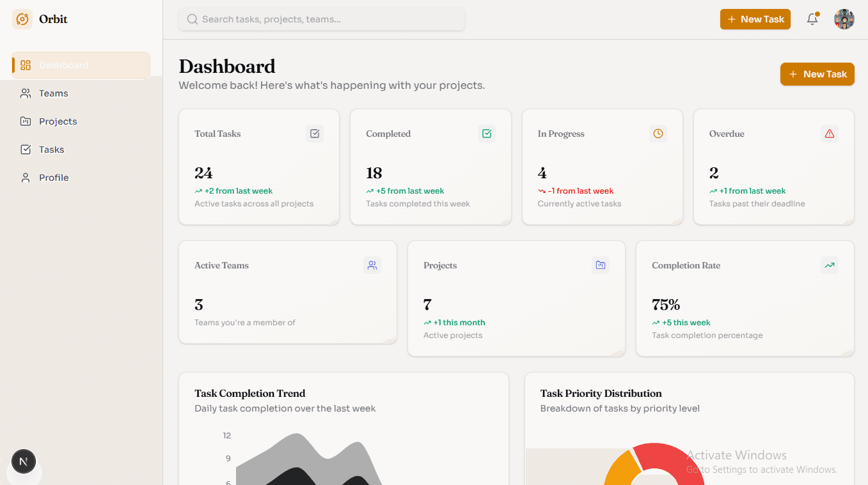Click the "Task Priority Distribution" heading

coord(601,393)
